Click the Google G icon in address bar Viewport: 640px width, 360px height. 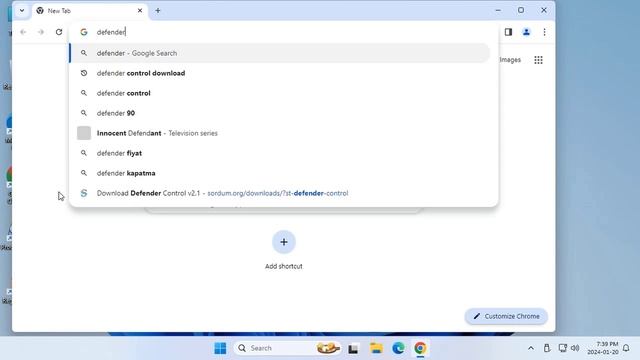84,32
